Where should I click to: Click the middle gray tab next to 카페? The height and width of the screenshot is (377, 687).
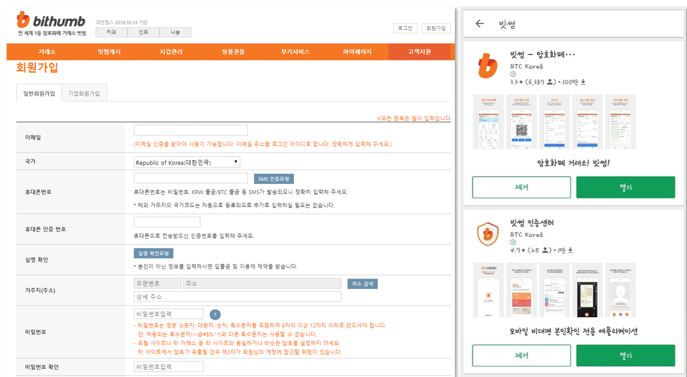[x=143, y=32]
